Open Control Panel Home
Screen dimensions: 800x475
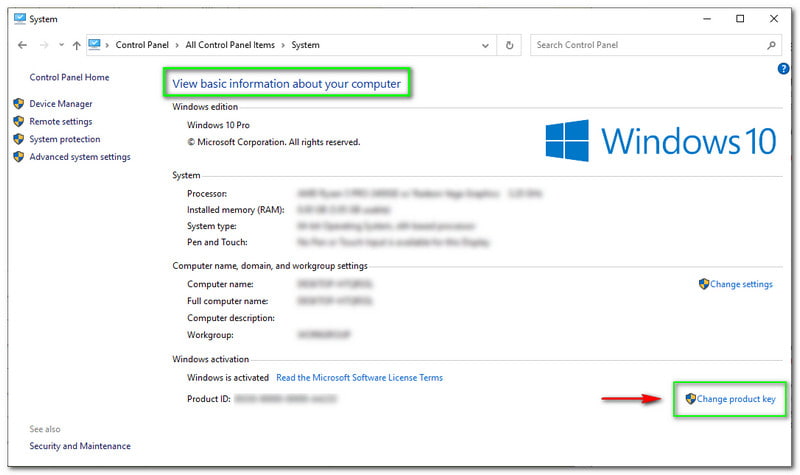pyautogui.click(x=69, y=77)
